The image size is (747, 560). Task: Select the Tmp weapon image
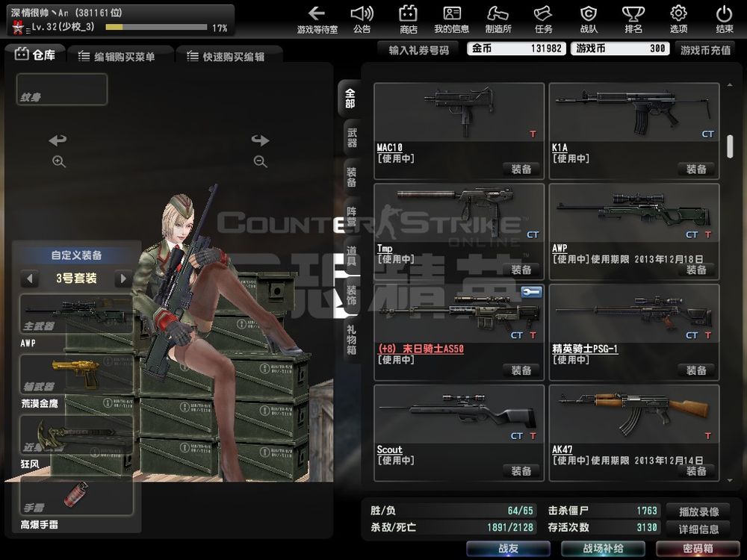pyautogui.click(x=459, y=213)
